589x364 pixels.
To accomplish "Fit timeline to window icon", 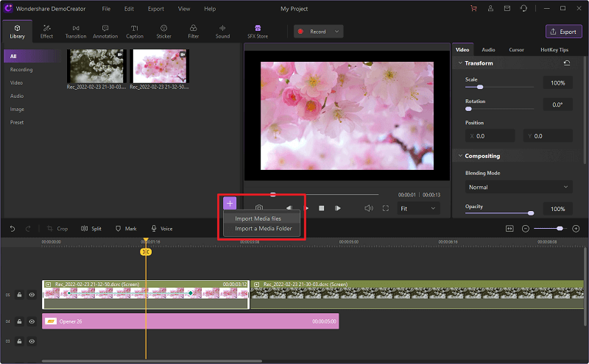I will 509,229.
